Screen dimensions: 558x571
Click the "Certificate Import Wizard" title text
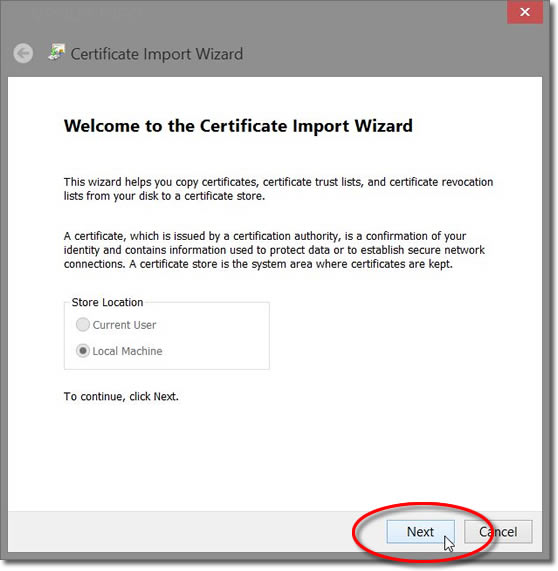(x=157, y=54)
